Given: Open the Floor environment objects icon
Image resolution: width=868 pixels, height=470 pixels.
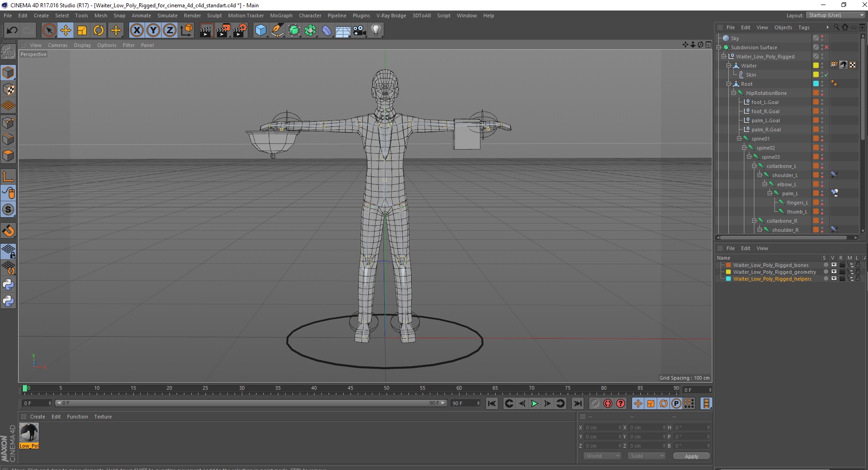Looking at the screenshot, I should click(343, 31).
